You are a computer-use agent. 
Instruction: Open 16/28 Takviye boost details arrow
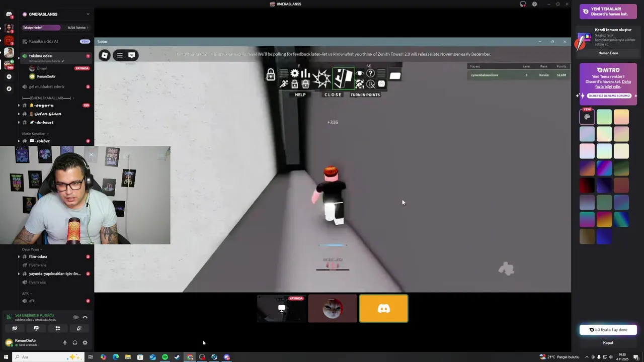[x=78, y=28]
